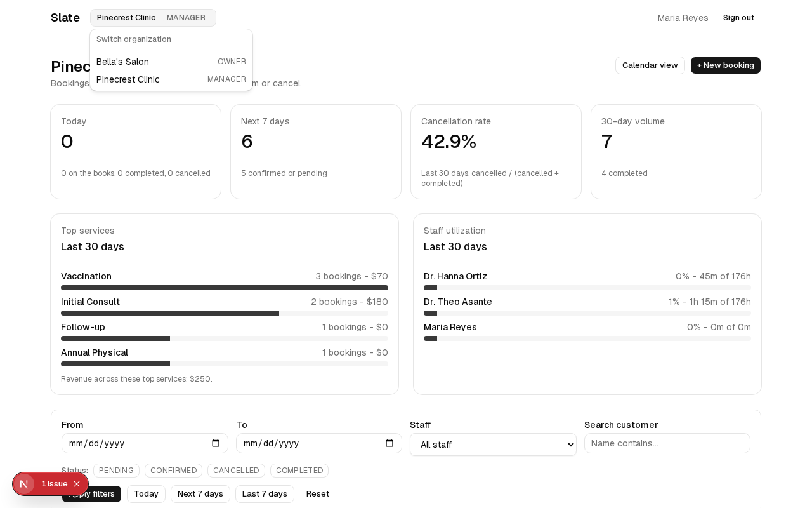Click the Next.js N logo icon
This screenshot has width=812, height=508.
(x=24, y=484)
